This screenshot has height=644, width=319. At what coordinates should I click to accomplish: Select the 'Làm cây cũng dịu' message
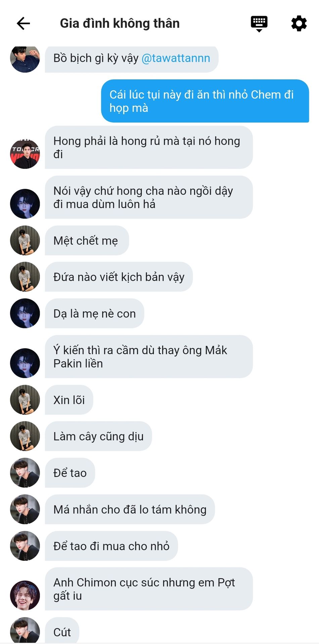click(x=98, y=436)
